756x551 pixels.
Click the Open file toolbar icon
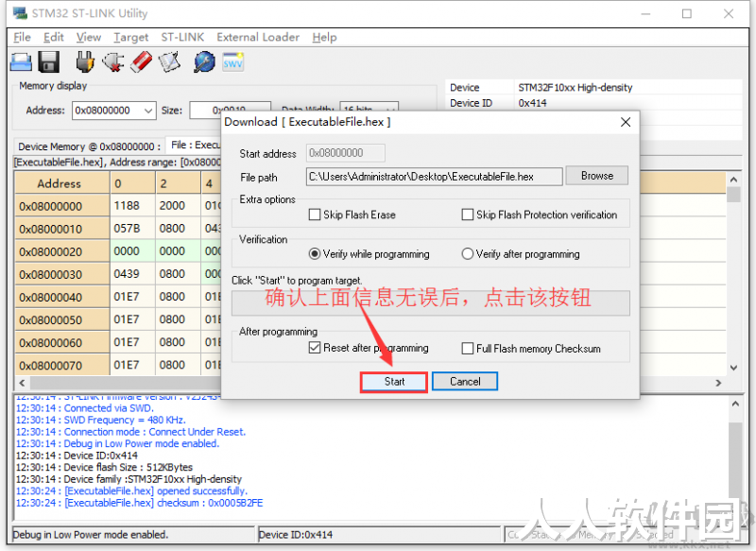(x=21, y=62)
